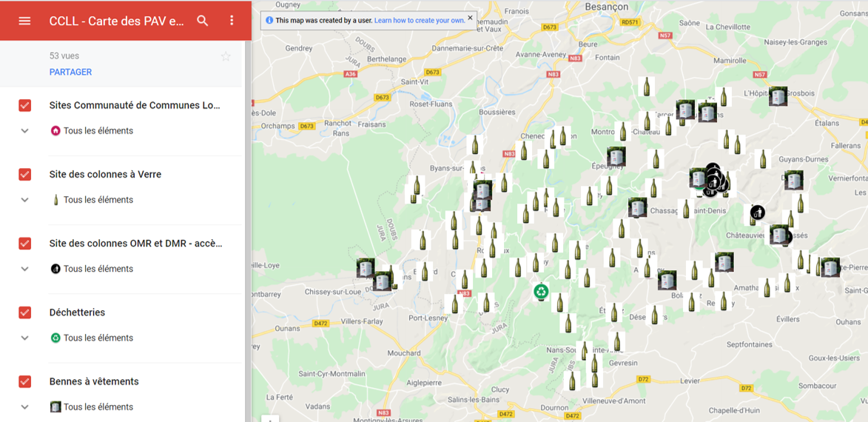Select clothing bin marker near Bolandoz
The image size is (868, 422).
(667, 281)
